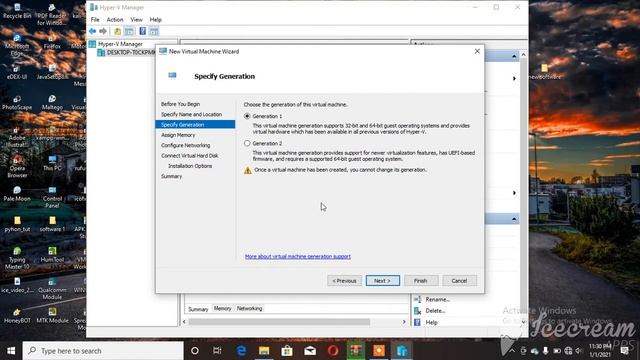Collapse the lower Actions pane section arrow
The width and height of the screenshot is (640, 360).
514,219
